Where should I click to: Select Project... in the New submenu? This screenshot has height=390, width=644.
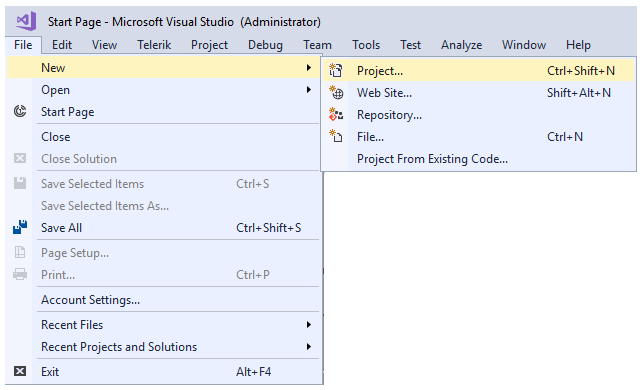click(478, 71)
